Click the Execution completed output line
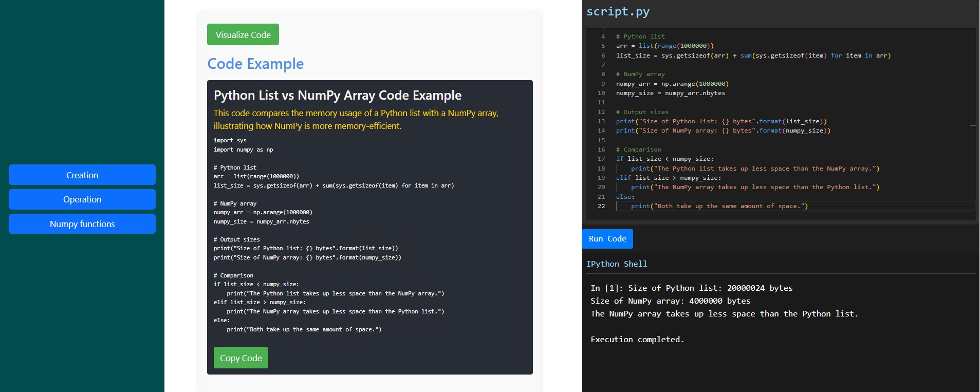Viewport: 980px width, 392px height. point(637,339)
